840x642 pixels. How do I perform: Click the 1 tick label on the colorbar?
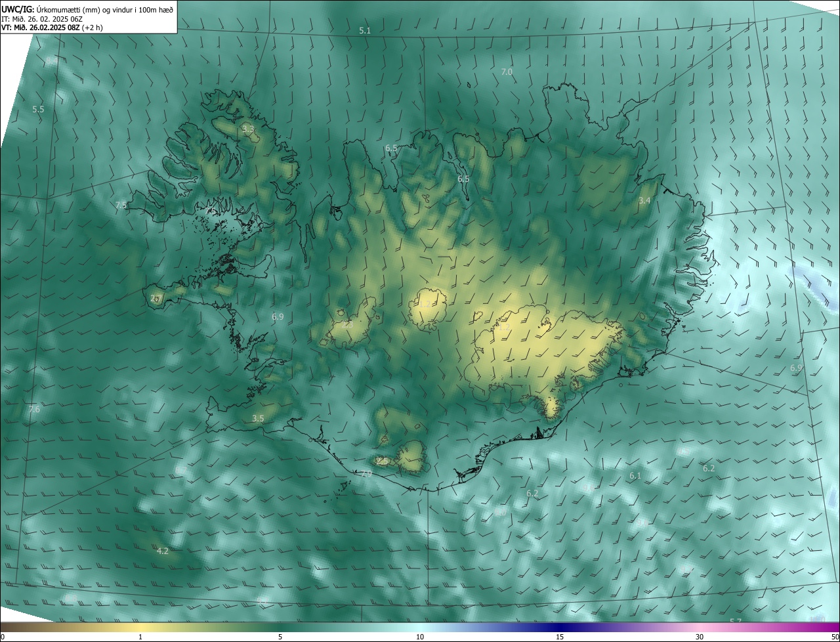pos(140,637)
